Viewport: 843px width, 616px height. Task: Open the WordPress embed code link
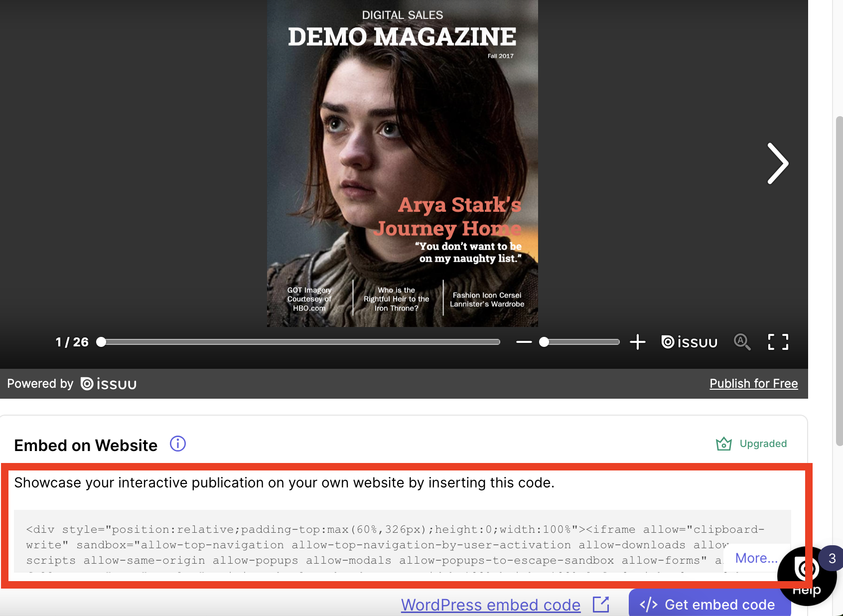490,605
